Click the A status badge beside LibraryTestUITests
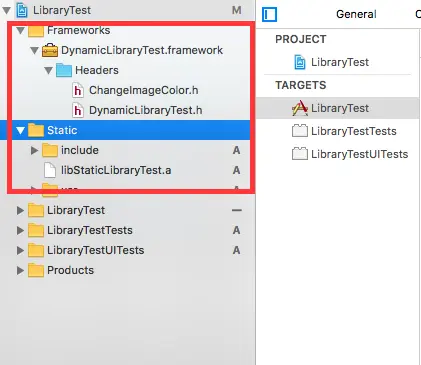This screenshot has height=365, width=421. click(x=236, y=250)
